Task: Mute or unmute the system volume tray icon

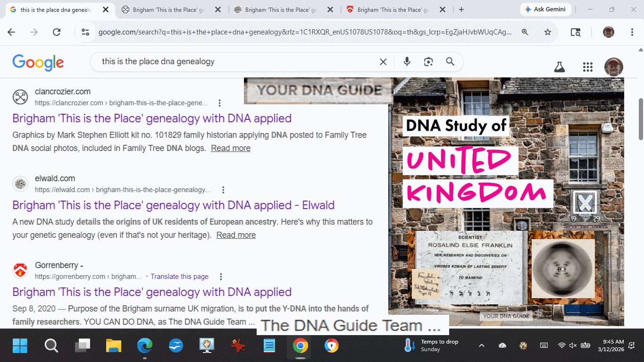Action: pos(573,345)
